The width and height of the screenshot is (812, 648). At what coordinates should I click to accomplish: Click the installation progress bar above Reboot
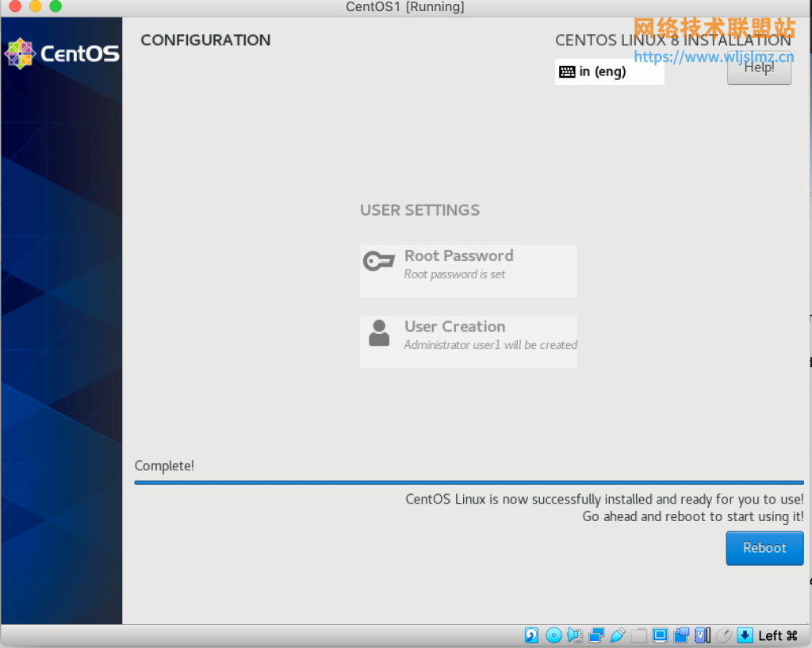tap(468, 481)
